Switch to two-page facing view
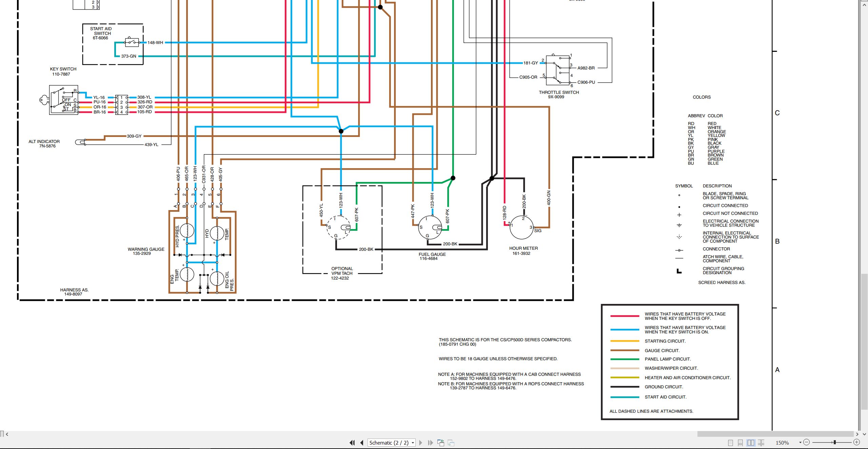 pyautogui.click(x=751, y=443)
